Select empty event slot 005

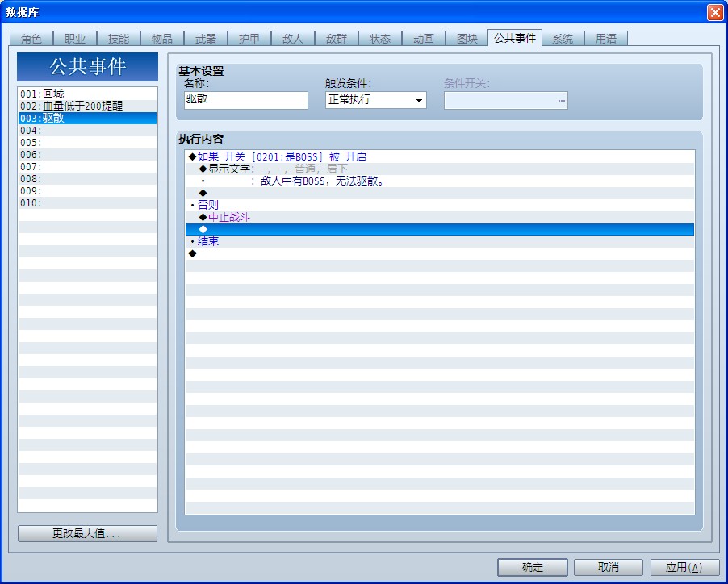[x=87, y=143]
